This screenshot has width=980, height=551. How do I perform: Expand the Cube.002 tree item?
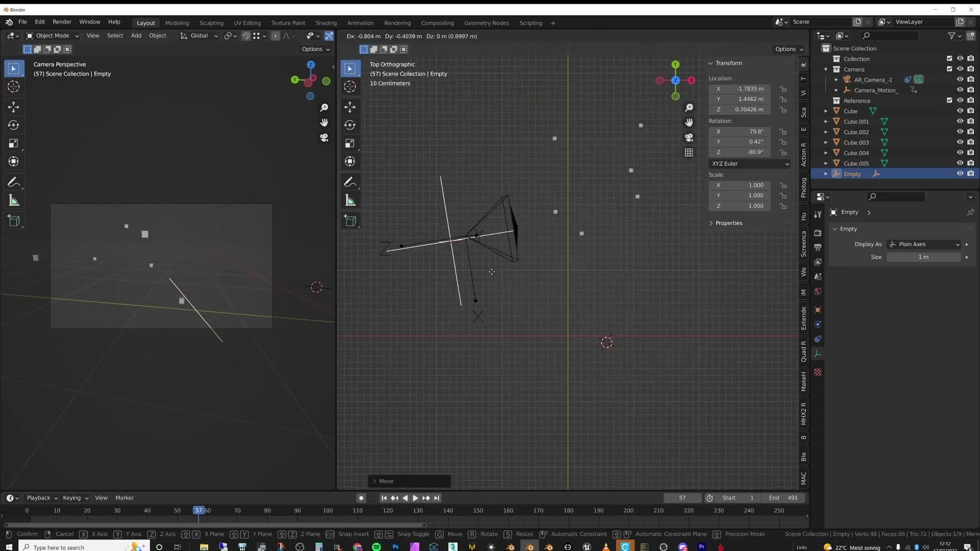826,132
